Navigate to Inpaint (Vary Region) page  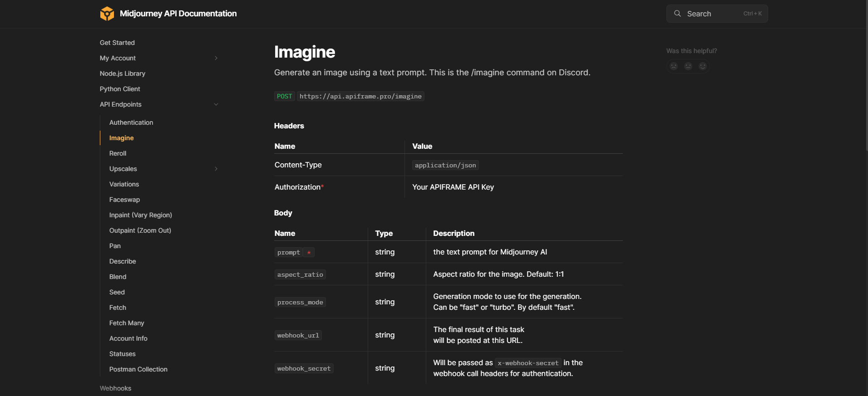141,215
